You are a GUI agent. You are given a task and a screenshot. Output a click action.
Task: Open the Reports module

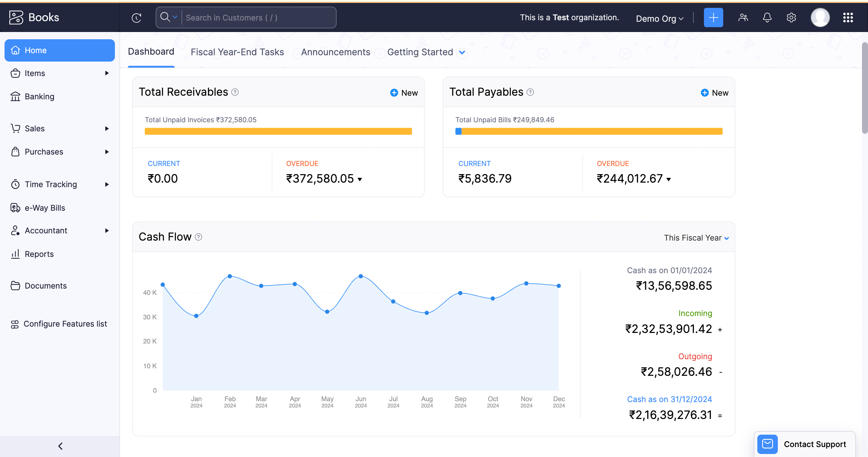(39, 254)
